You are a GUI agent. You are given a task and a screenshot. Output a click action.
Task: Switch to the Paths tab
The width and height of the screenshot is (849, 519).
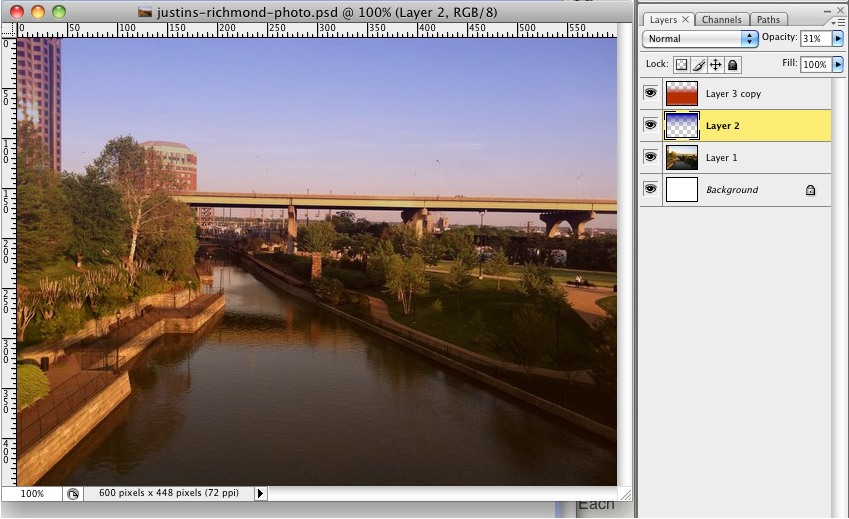(768, 20)
